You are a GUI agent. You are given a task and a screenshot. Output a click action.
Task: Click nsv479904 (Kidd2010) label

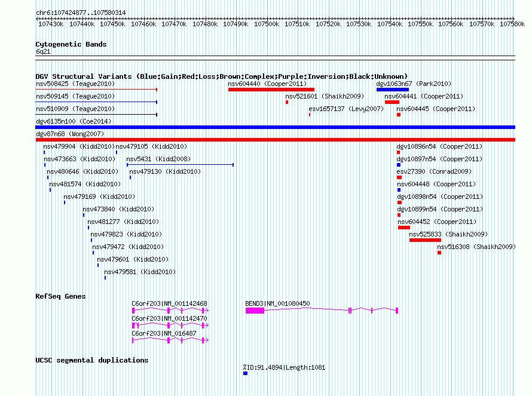point(79,146)
